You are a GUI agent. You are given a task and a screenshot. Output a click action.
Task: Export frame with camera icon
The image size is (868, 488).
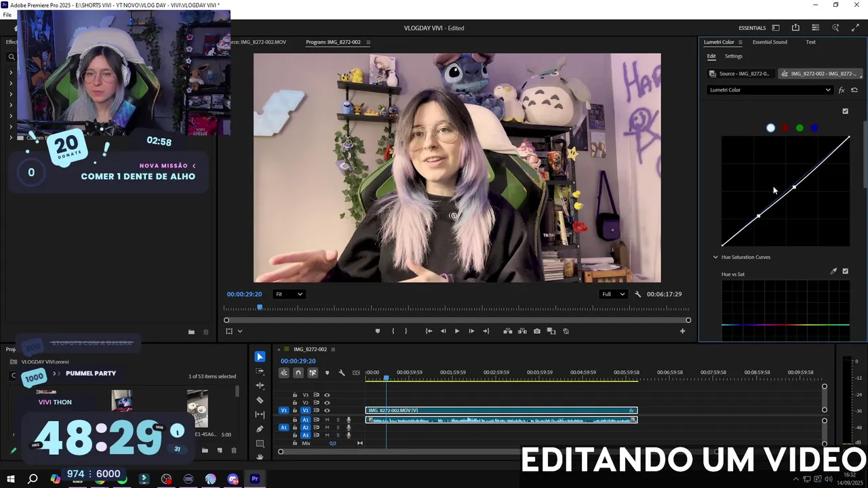(x=537, y=331)
